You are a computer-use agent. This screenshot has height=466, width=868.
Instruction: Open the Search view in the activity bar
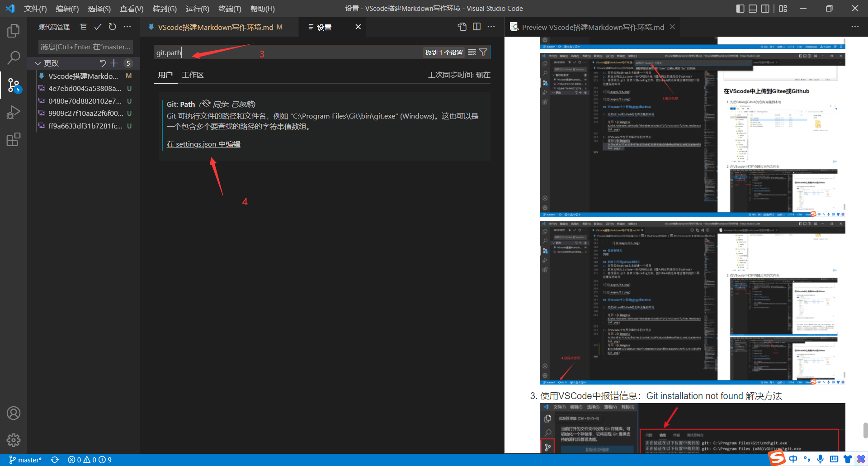coord(14,57)
